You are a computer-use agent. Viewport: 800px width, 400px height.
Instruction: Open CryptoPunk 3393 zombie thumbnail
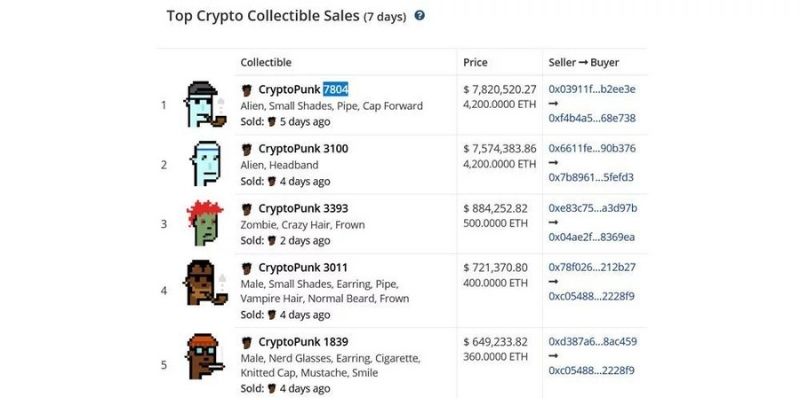point(206,223)
